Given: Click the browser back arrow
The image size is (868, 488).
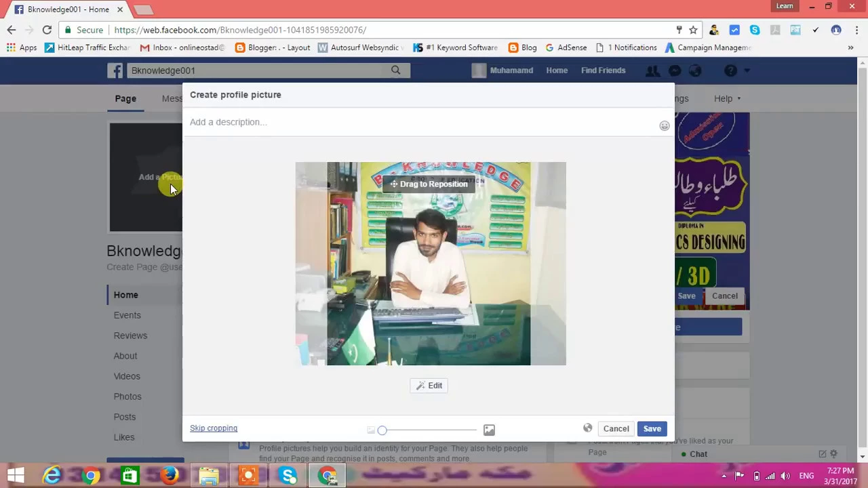Looking at the screenshot, I should pos(12,30).
